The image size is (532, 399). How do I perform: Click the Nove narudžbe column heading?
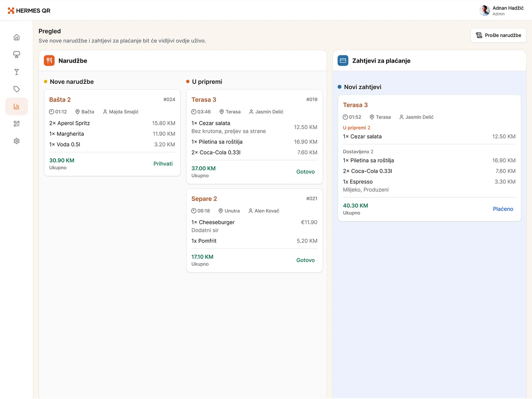[71, 82]
